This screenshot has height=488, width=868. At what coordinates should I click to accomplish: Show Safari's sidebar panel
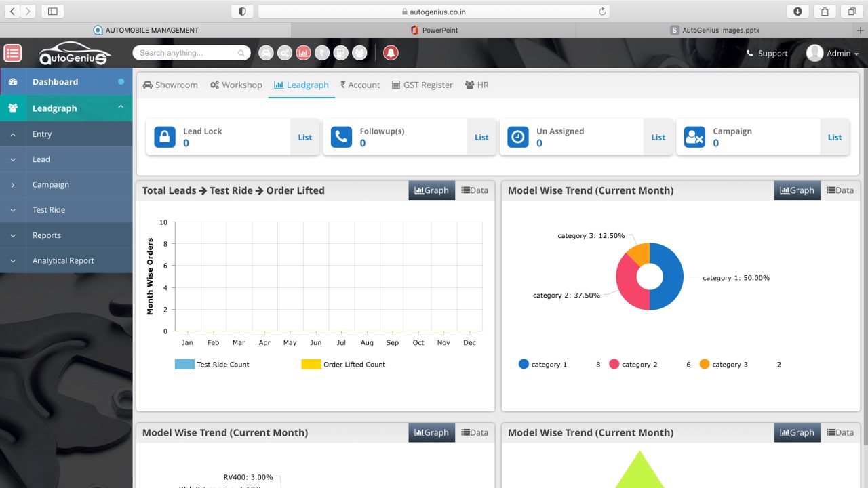52,12
